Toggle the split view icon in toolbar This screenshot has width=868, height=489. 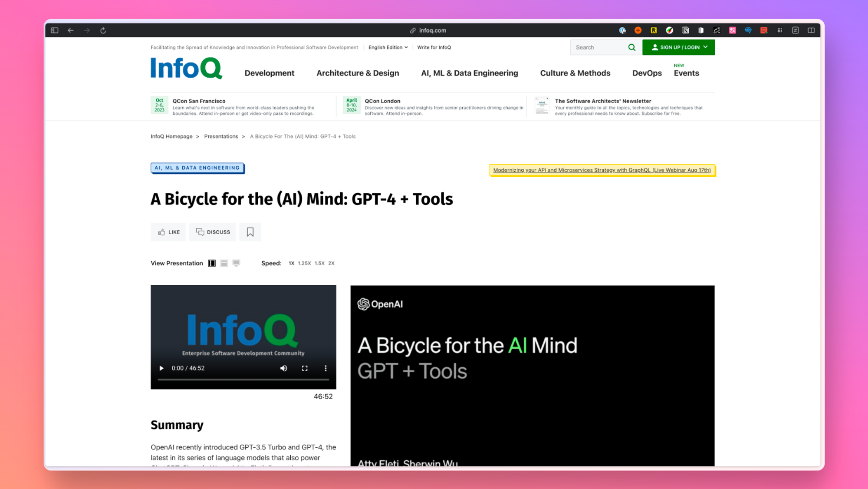[x=811, y=30]
